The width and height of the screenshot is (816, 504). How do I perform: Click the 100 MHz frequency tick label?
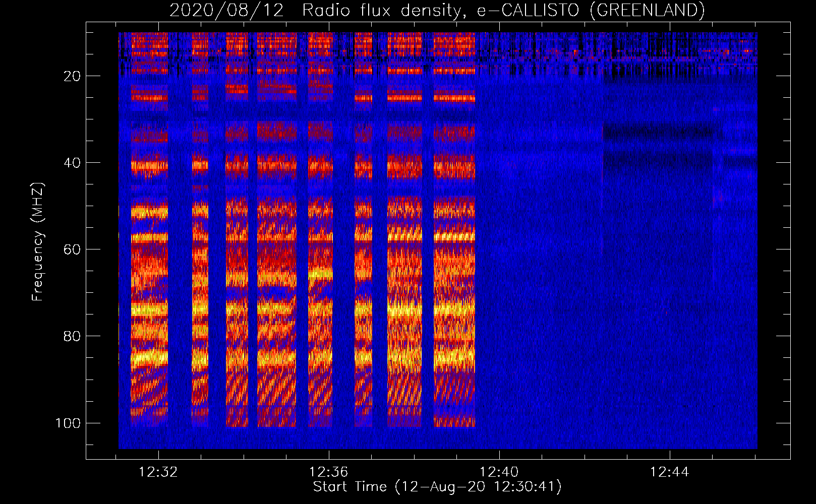(x=69, y=423)
